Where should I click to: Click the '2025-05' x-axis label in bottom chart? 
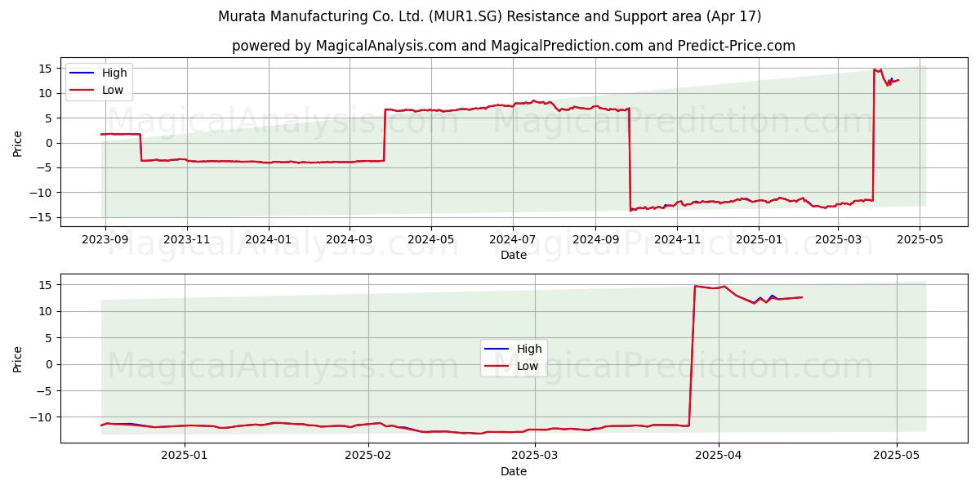897,456
